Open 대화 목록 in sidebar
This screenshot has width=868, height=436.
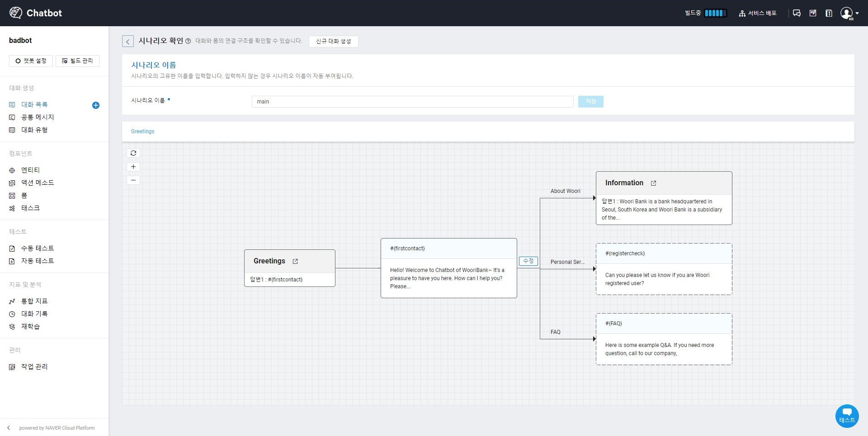coord(34,104)
